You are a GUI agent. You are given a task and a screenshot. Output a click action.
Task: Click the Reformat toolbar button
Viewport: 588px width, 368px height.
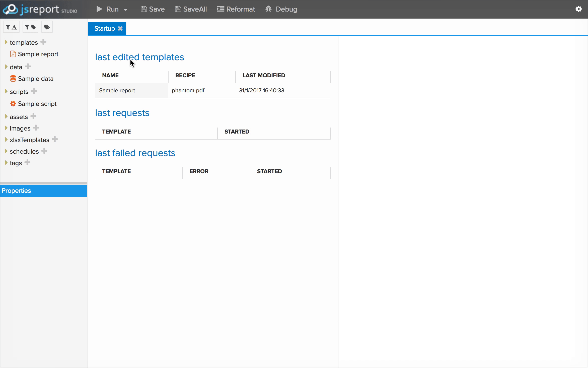coord(236,9)
